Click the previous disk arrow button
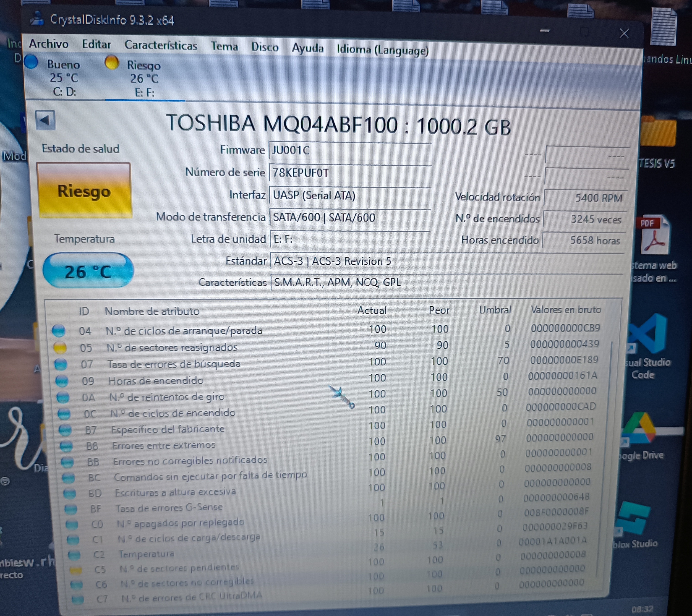Viewport: 692px width, 616px height. pos(45,120)
